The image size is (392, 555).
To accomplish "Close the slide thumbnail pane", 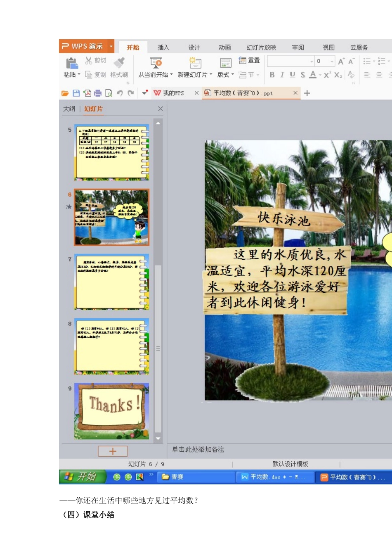I will pyautogui.click(x=161, y=109).
